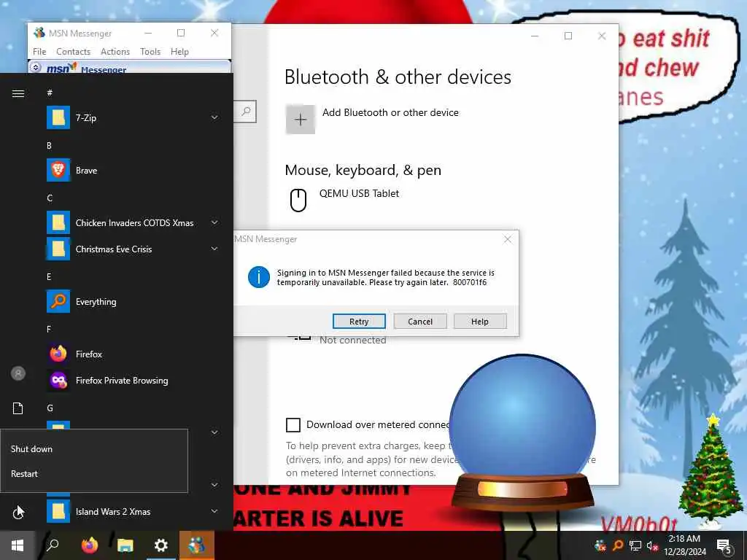Viewport: 747px width, 560px height.
Task: Click Cancel in the MSN error dialog
Action: pos(420,322)
